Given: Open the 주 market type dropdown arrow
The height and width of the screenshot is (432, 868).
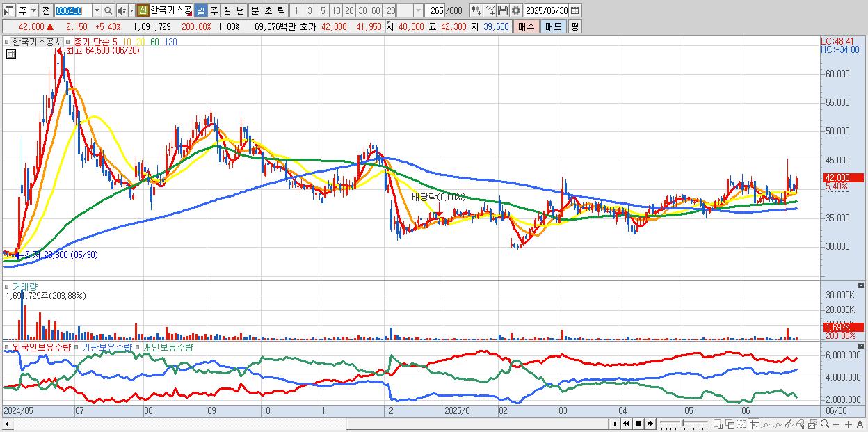Looking at the screenshot, I should [33, 10].
